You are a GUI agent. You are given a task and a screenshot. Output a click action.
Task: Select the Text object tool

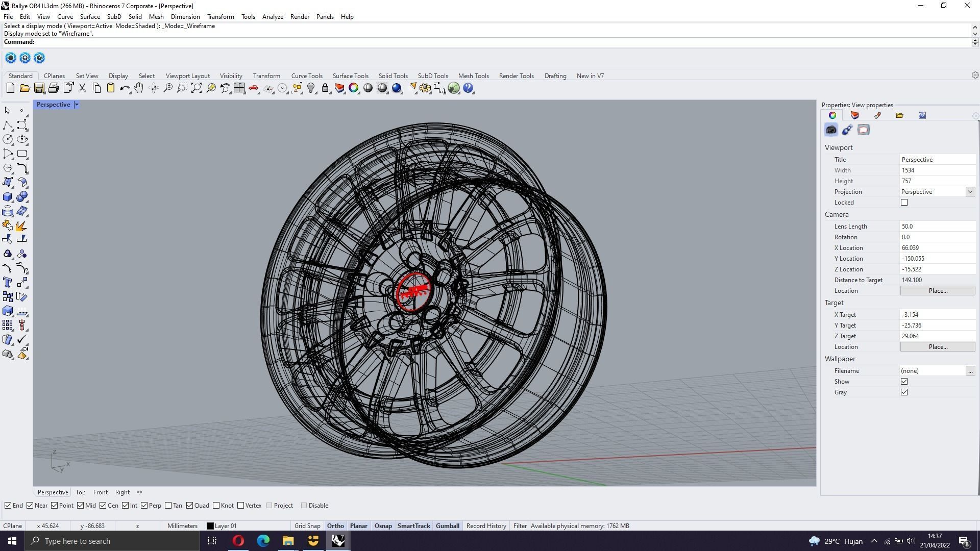pos(7,282)
